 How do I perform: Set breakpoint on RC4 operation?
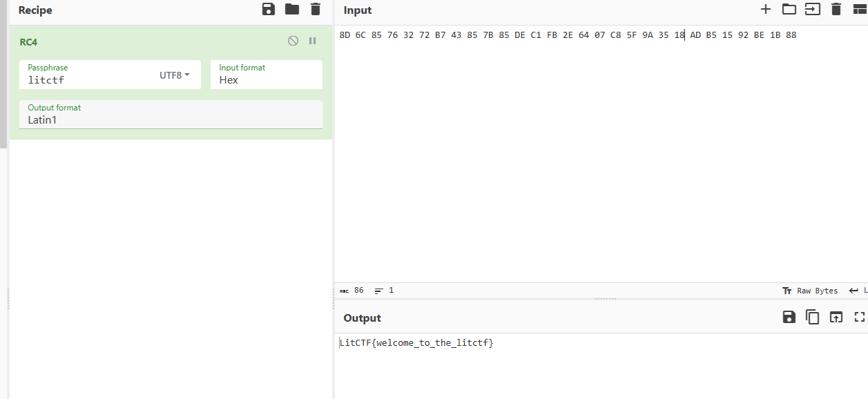point(312,41)
